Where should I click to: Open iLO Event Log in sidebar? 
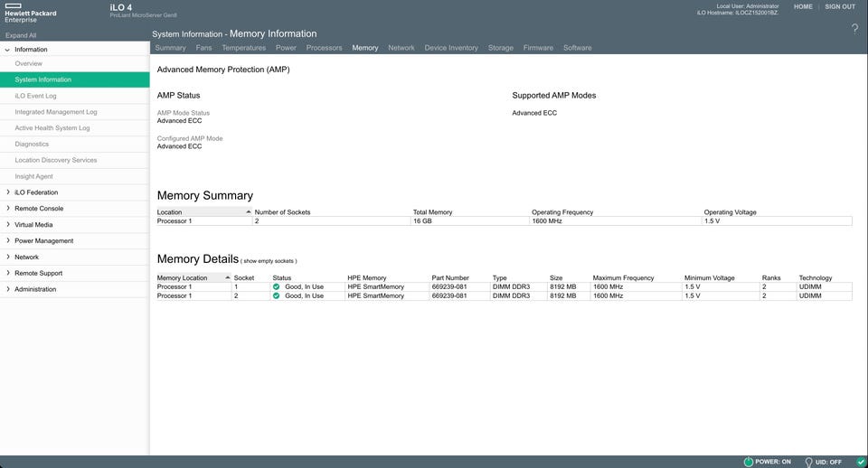tap(35, 96)
